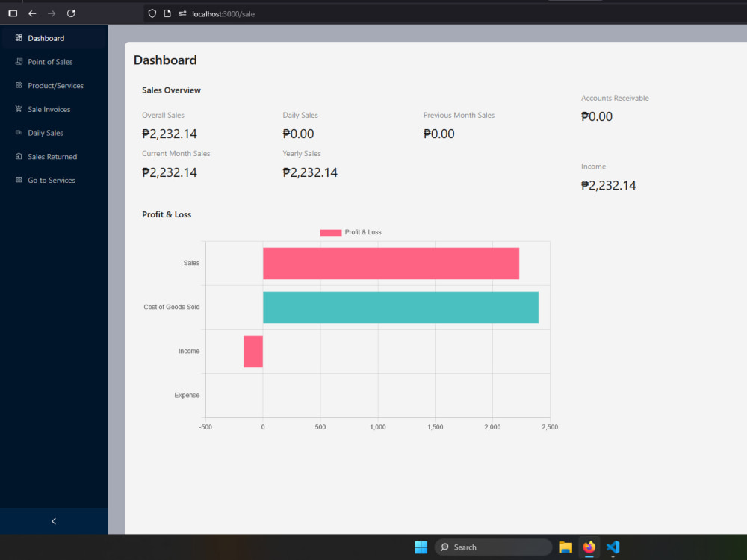Click the Firefox taskbar icon
Viewport: 747px width, 560px height.
(x=589, y=547)
